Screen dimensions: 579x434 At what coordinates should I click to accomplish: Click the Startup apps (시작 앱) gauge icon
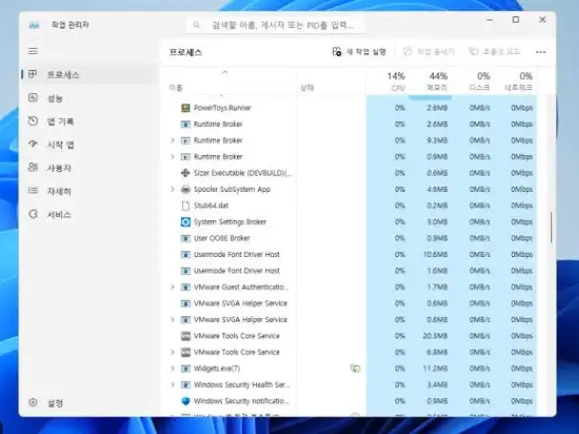pyautogui.click(x=33, y=144)
